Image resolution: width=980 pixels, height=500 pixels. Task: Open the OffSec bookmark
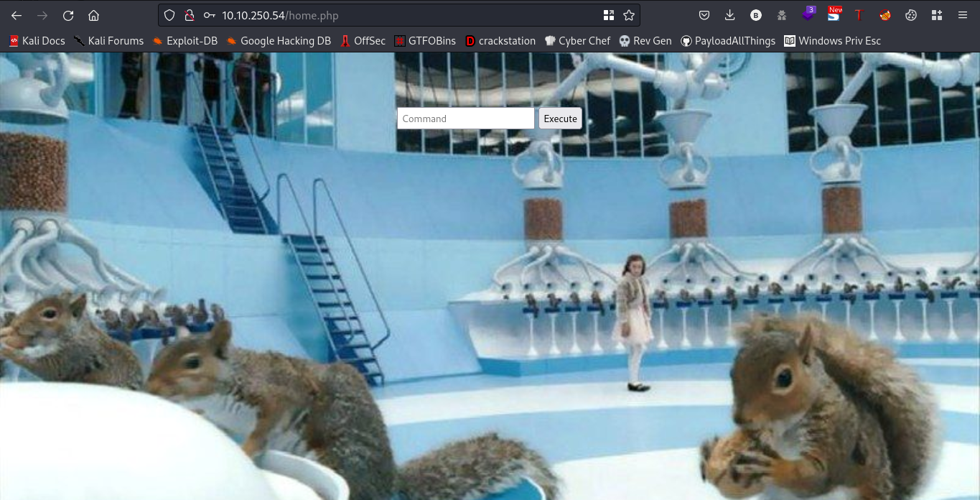click(363, 41)
